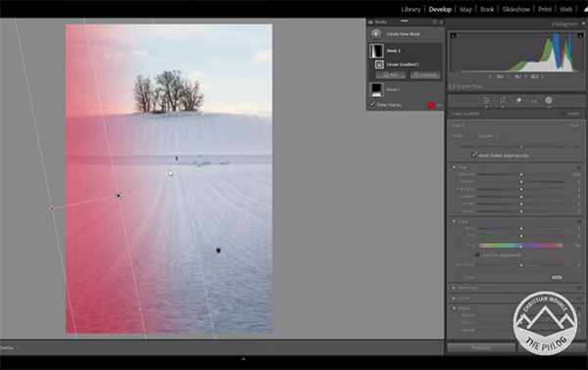588x370 pixels.
Task: Select the Red Eye correction icon
Action: point(534,101)
